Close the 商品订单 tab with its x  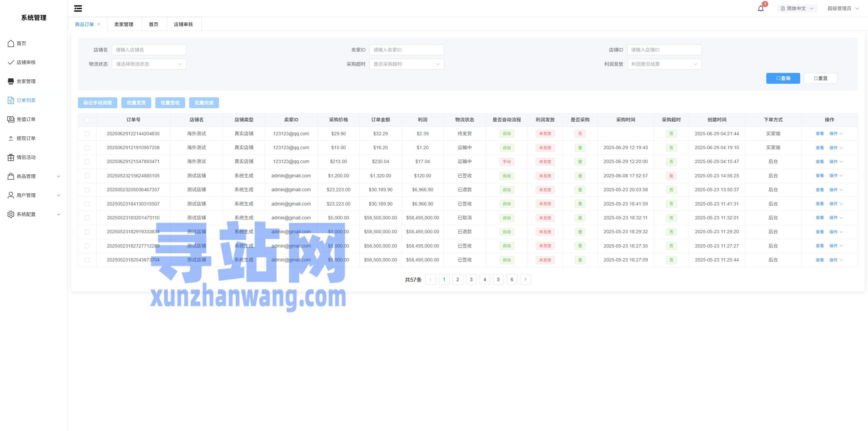pyautogui.click(x=99, y=24)
